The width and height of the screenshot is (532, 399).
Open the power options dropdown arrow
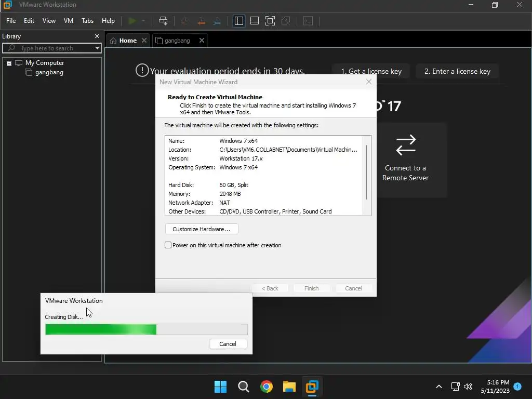(x=143, y=21)
